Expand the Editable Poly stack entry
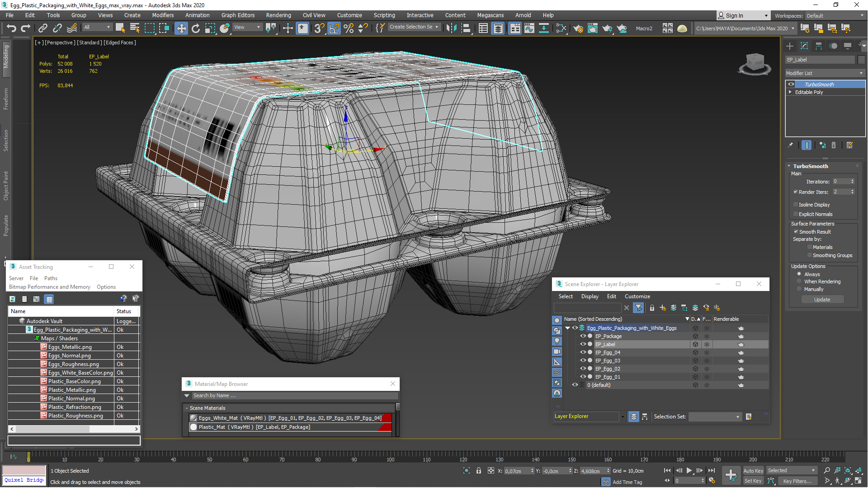 pos(790,92)
